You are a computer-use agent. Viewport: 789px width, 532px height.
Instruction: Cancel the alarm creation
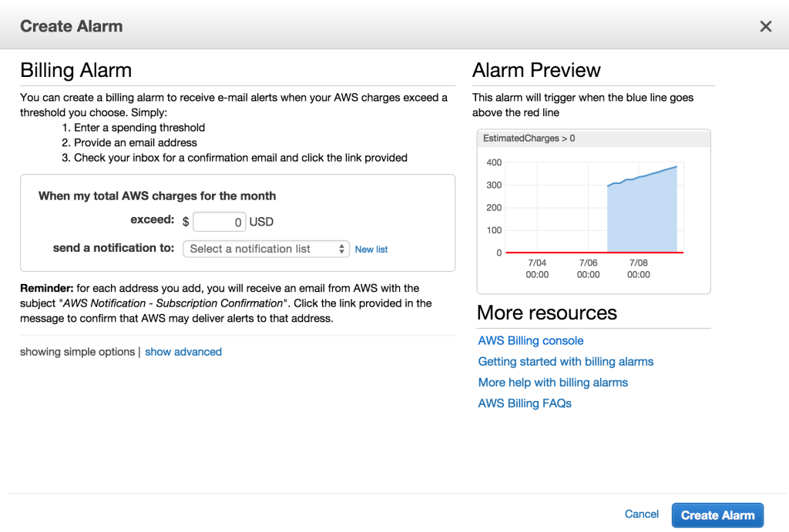(642, 514)
